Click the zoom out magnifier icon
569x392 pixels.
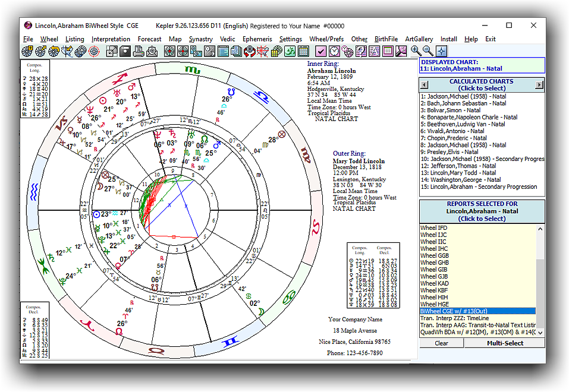pyautogui.click(x=428, y=51)
